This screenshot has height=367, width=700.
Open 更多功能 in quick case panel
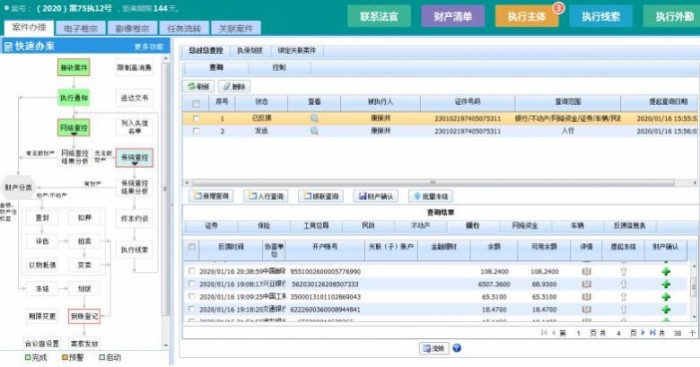(149, 46)
